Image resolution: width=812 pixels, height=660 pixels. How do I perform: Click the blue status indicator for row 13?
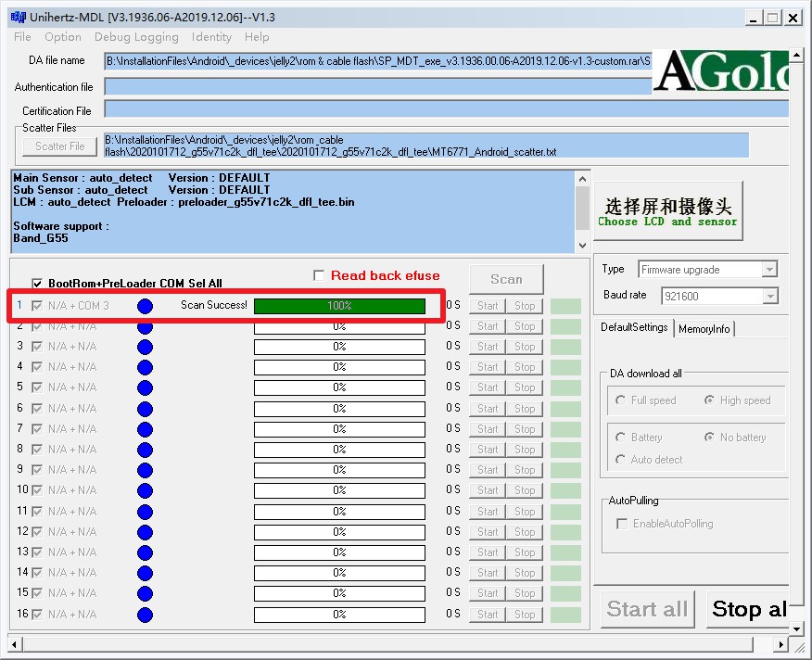click(x=145, y=552)
